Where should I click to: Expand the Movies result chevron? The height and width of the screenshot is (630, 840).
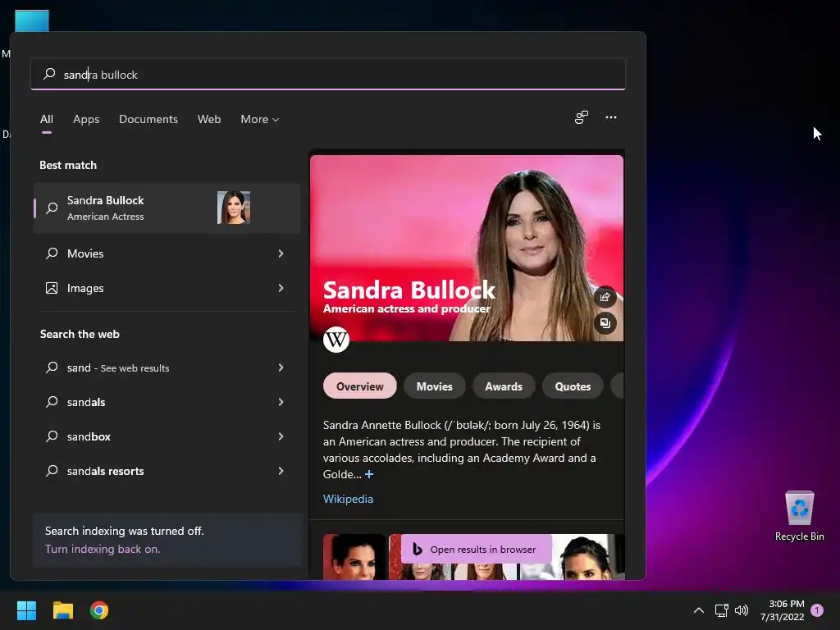(281, 253)
